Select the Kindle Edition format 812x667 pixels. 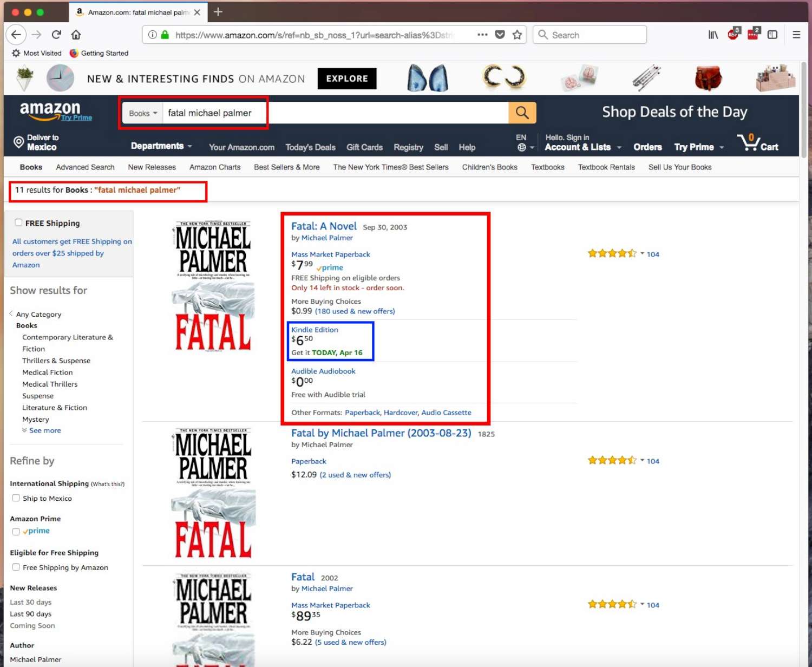[x=315, y=330]
